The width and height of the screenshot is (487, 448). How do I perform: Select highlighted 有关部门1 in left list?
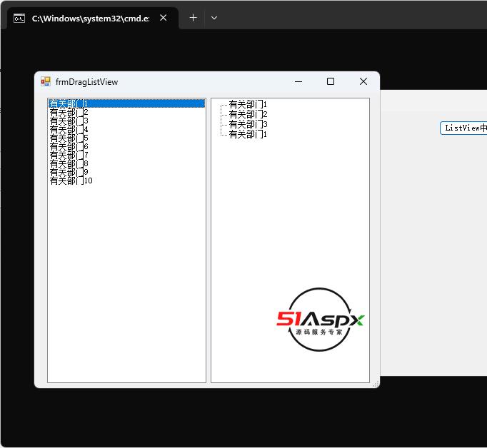[69, 103]
